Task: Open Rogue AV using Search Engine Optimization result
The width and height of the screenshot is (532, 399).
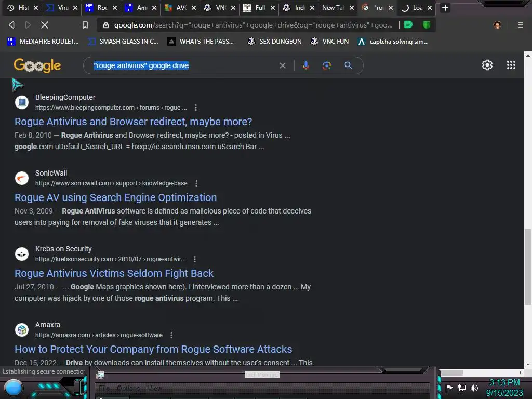Action: tap(116, 198)
